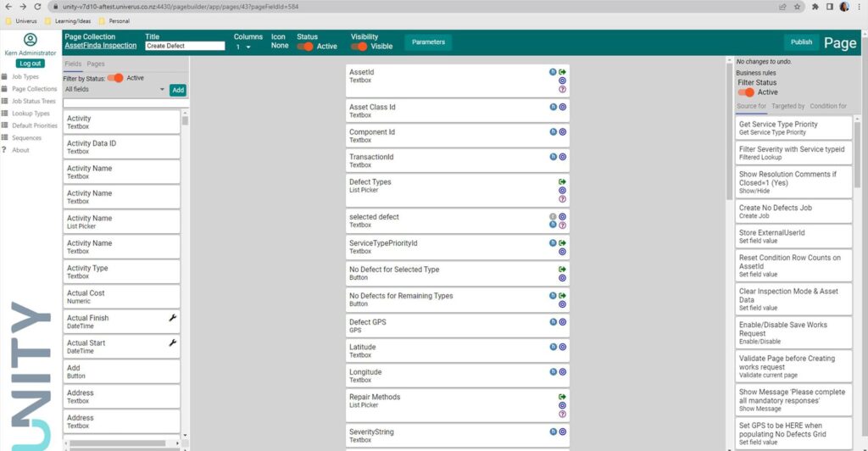868x451 pixels.
Task: Click the question mark icon on Defect Types
Action: 563,199
